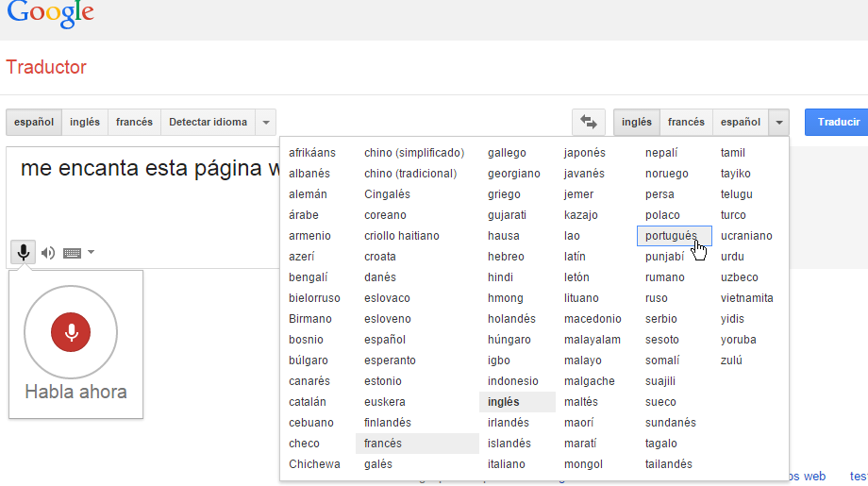Choose rumano from the language list
868x486 pixels.
(x=664, y=277)
